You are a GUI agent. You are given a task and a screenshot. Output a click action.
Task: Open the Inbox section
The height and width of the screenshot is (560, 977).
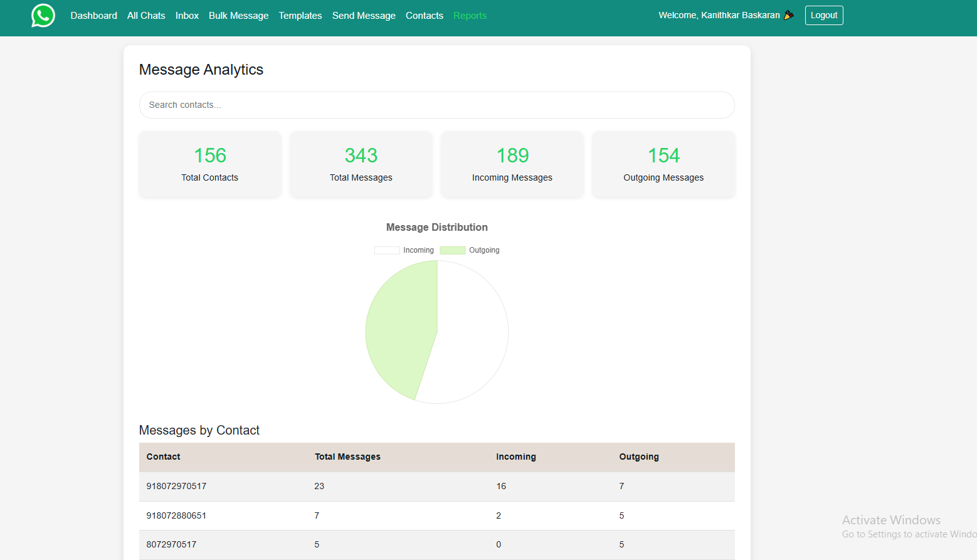(x=187, y=15)
